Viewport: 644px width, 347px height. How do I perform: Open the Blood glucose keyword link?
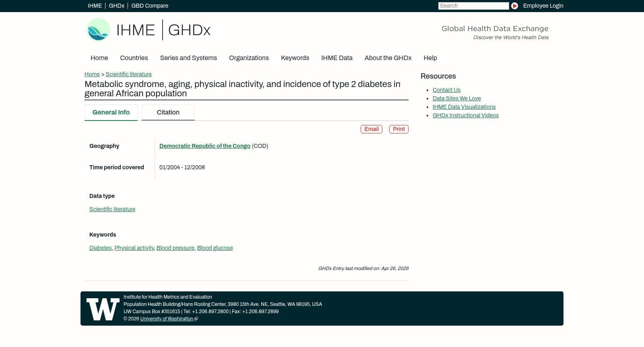tap(215, 248)
